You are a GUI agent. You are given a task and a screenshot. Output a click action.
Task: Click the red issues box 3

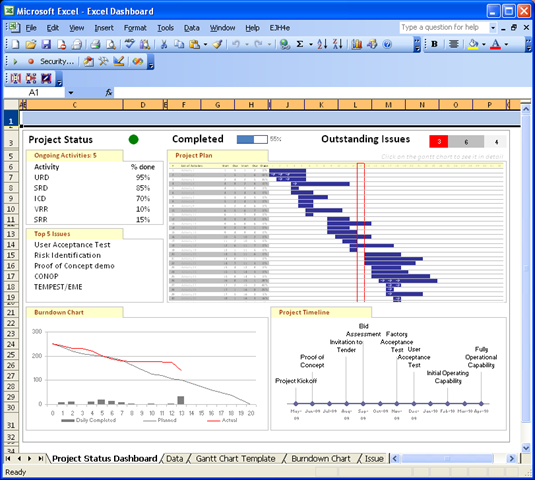pyautogui.click(x=438, y=142)
